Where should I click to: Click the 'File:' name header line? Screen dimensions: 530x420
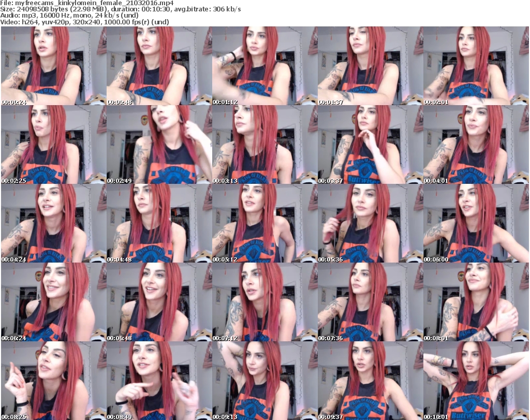(87, 3)
